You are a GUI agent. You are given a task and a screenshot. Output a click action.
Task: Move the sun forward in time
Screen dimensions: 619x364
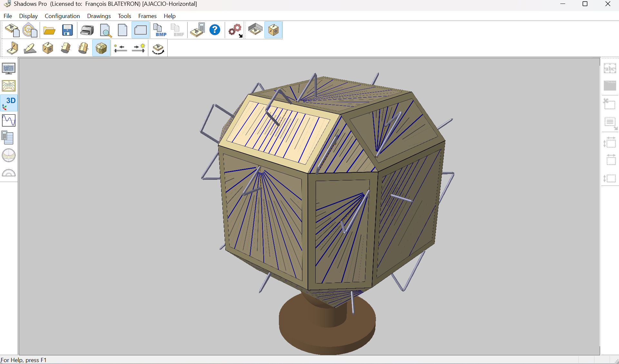pyautogui.click(x=139, y=48)
